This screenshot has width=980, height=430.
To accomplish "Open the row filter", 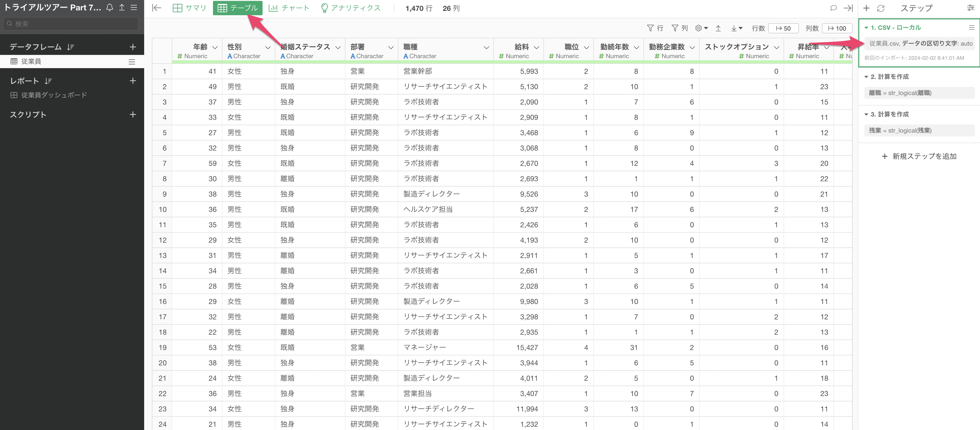I will click(655, 28).
